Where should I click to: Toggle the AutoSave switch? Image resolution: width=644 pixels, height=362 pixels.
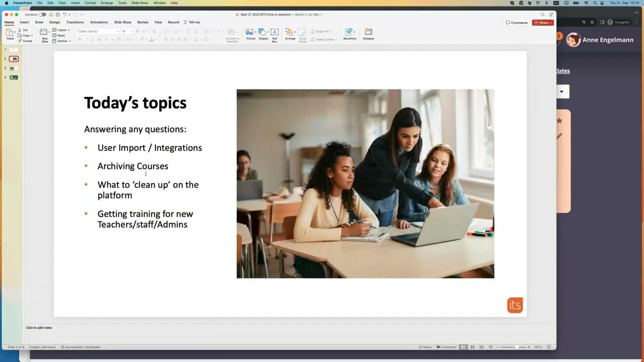coord(42,15)
